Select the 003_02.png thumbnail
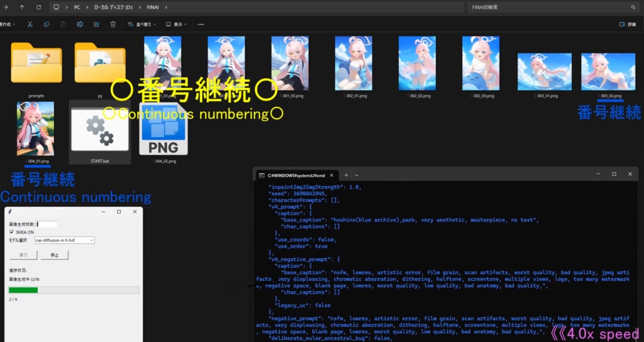 608,72
